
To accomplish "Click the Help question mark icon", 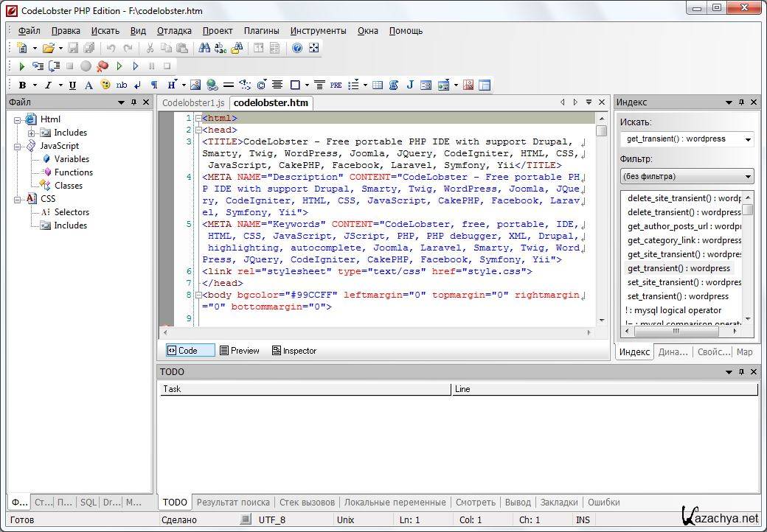I will [x=297, y=48].
